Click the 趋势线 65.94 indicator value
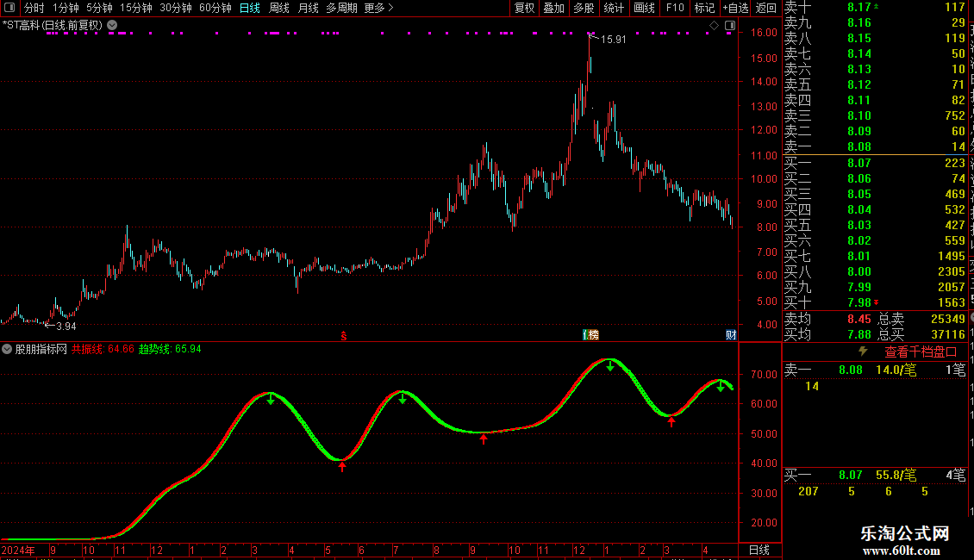 pyautogui.click(x=170, y=349)
